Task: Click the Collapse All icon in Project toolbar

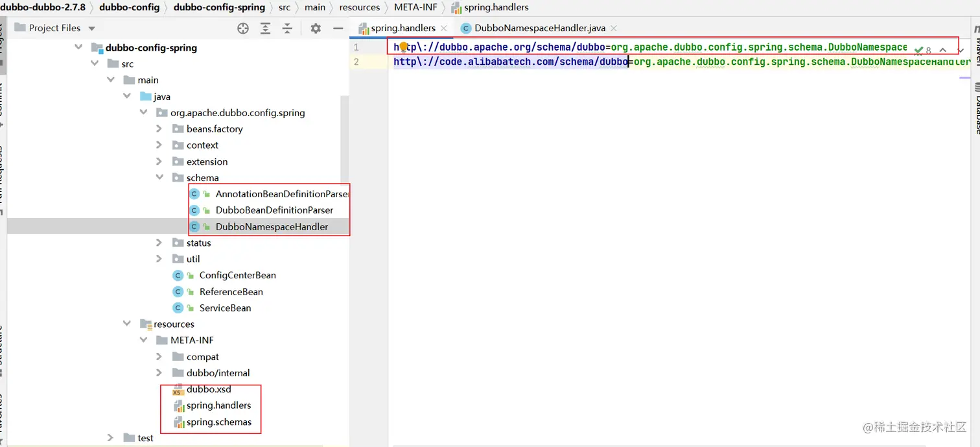Action: [287, 28]
